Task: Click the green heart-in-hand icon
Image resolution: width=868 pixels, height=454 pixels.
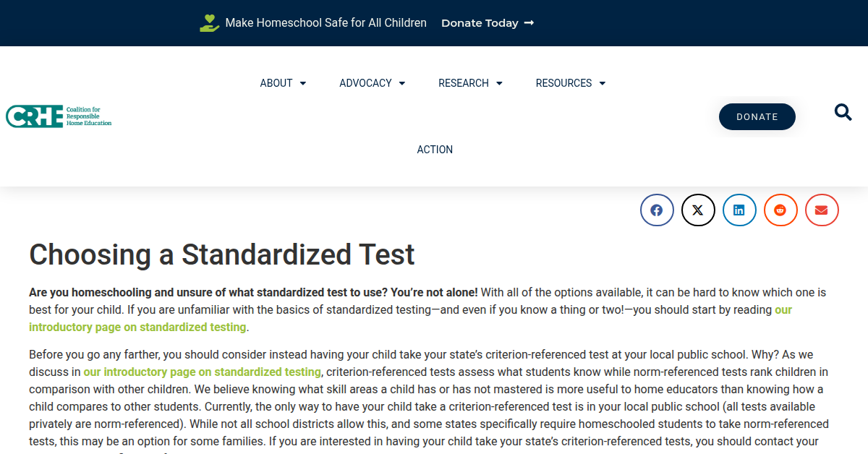Action: [x=209, y=23]
